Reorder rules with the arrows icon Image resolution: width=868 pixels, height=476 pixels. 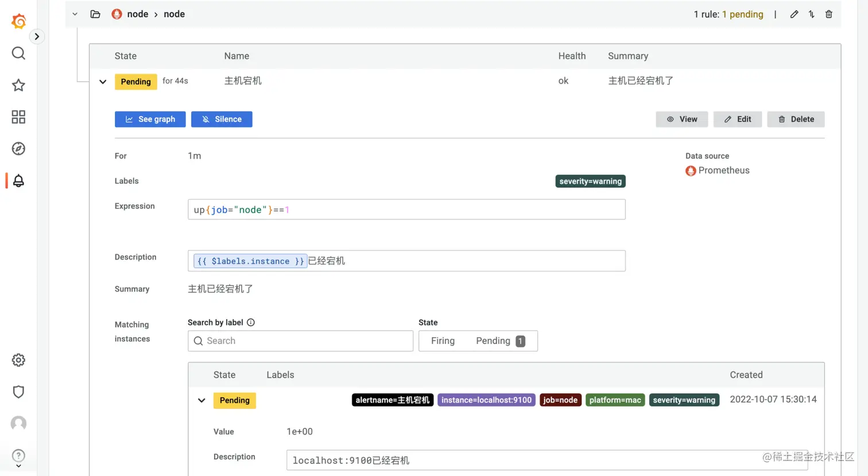click(x=812, y=14)
